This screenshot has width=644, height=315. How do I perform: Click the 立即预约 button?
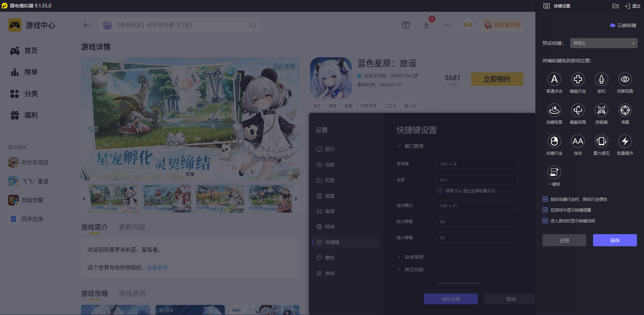coord(497,79)
